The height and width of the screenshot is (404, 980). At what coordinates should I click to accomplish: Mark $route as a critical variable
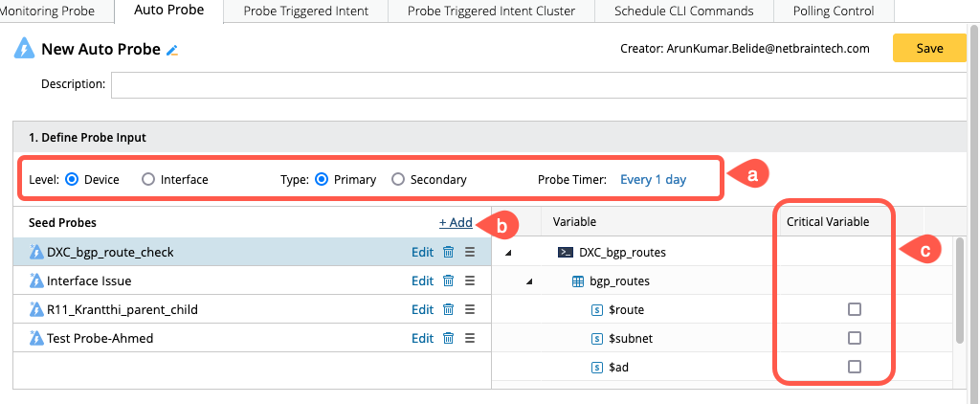coord(855,309)
